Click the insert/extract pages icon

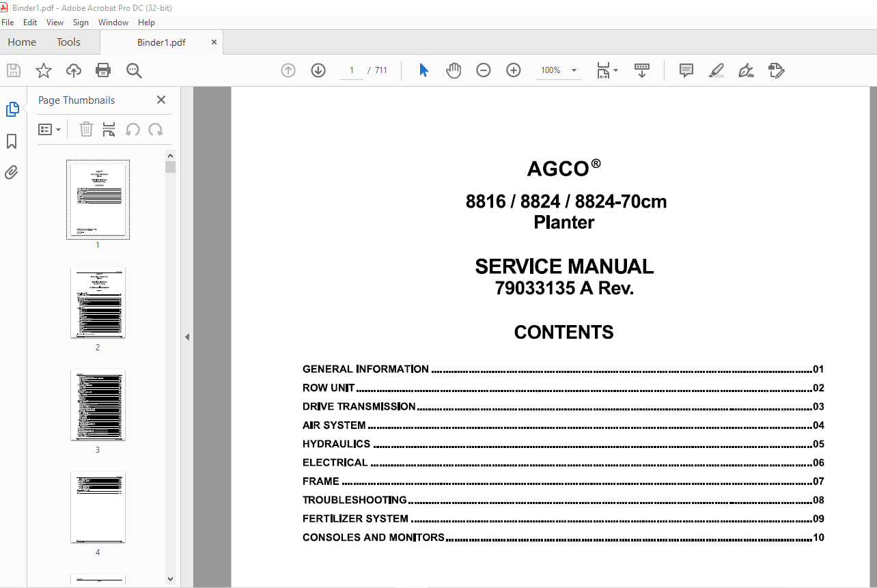(x=109, y=129)
